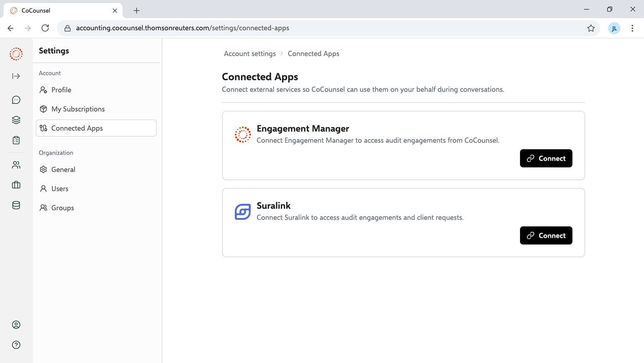Connect the Suralink app
The height and width of the screenshot is (363, 644).
tap(546, 236)
